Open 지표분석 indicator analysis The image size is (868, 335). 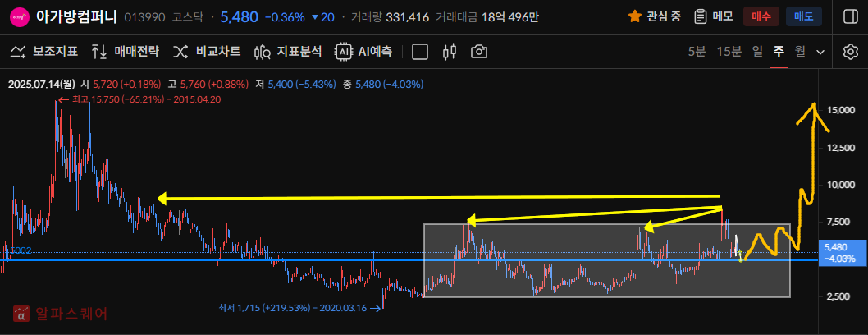coord(288,52)
